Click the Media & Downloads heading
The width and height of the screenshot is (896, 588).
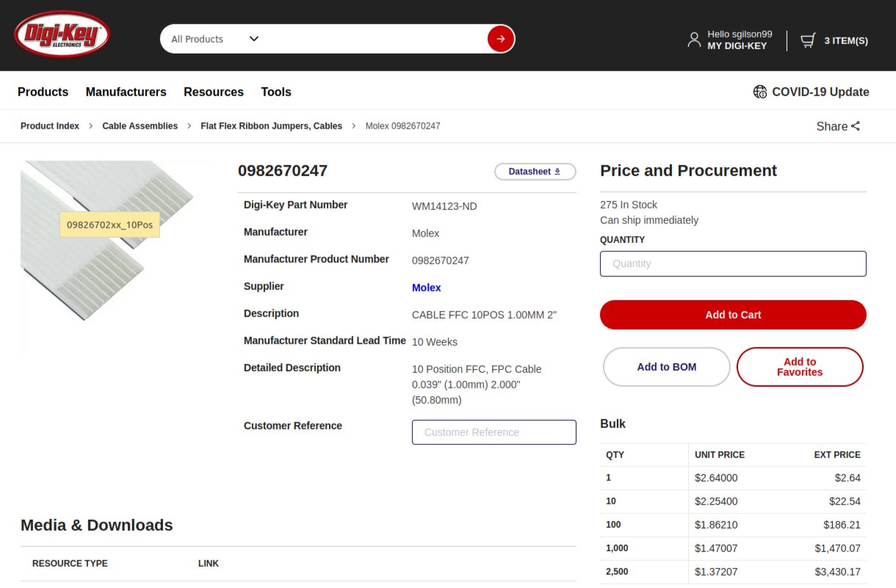97,526
